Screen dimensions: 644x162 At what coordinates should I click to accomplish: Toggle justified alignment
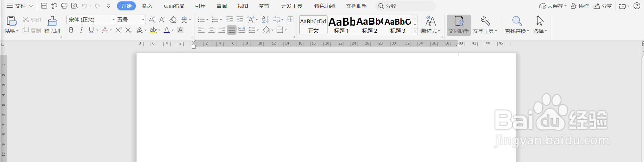[232, 30]
